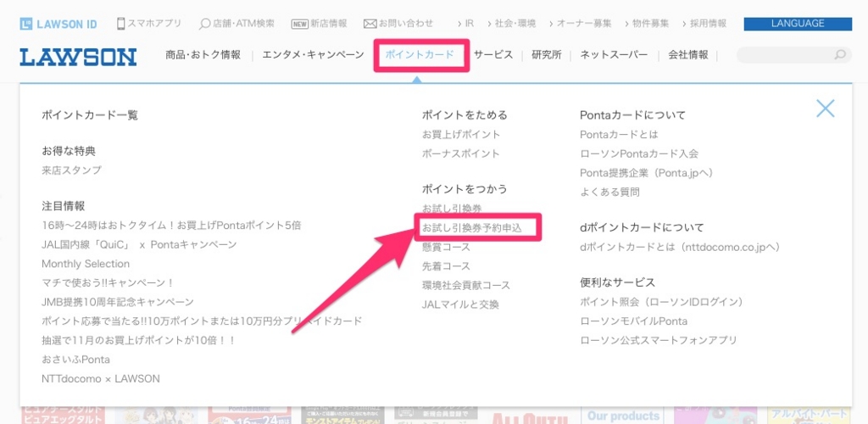868x424 pixels.
Task: Open 抽選で11月のお買上げポイントが10倍 link
Action: [x=139, y=340]
